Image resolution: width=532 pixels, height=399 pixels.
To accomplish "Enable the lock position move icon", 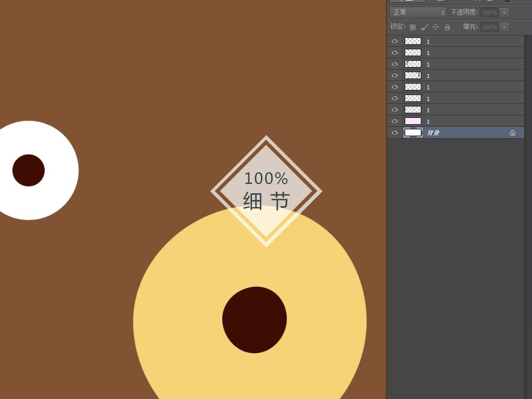I will coord(436,27).
